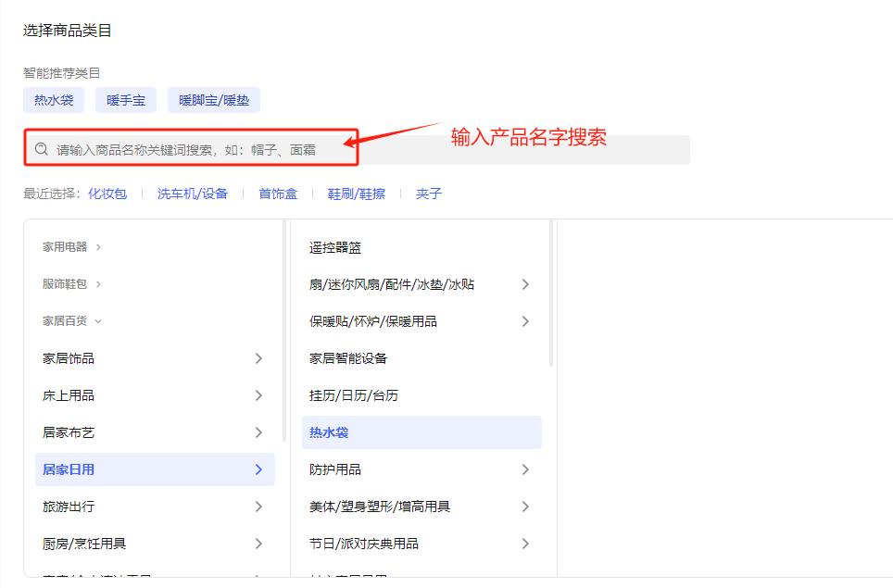893x588 pixels.
Task: Select the 热水袋 recommended category tag
Action: [53, 100]
